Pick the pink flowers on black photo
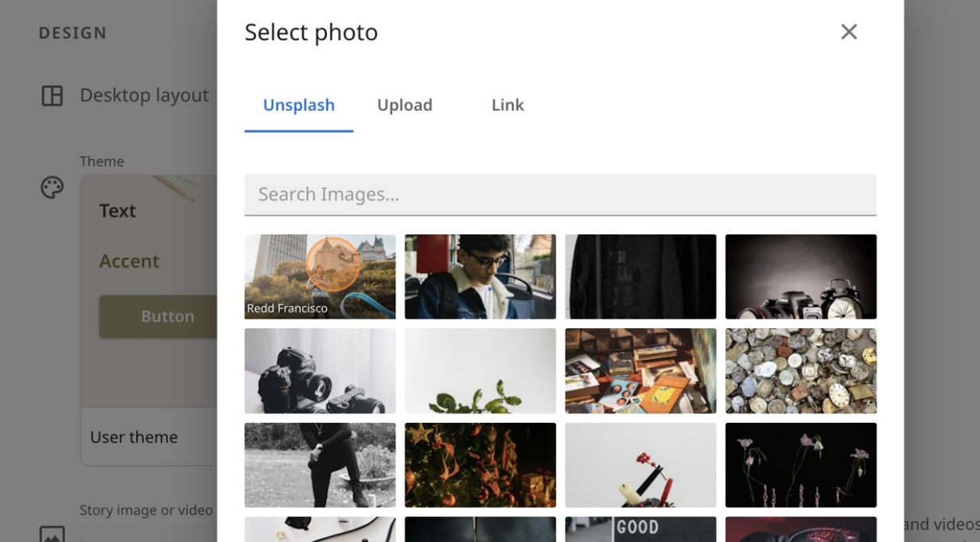This screenshot has width=980, height=542. tap(800, 465)
